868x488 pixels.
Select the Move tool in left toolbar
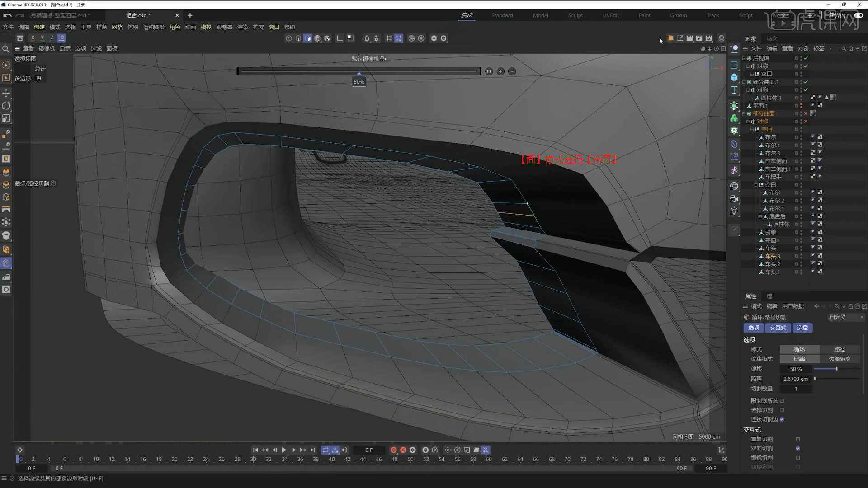pyautogui.click(x=6, y=93)
